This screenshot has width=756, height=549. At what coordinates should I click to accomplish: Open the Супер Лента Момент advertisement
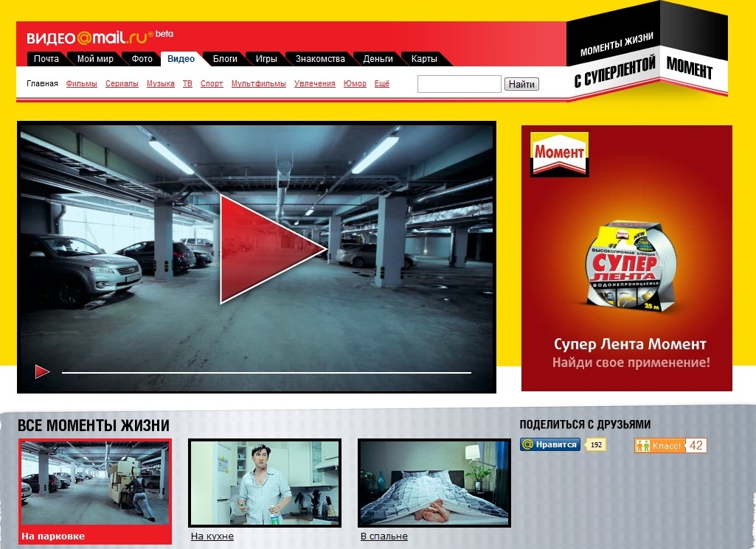(627, 258)
